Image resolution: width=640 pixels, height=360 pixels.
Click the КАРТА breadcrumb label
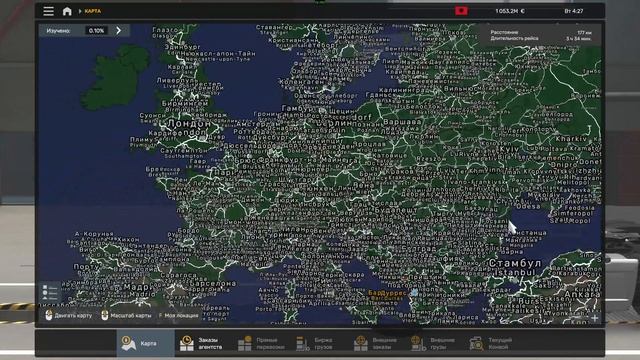coord(93,11)
